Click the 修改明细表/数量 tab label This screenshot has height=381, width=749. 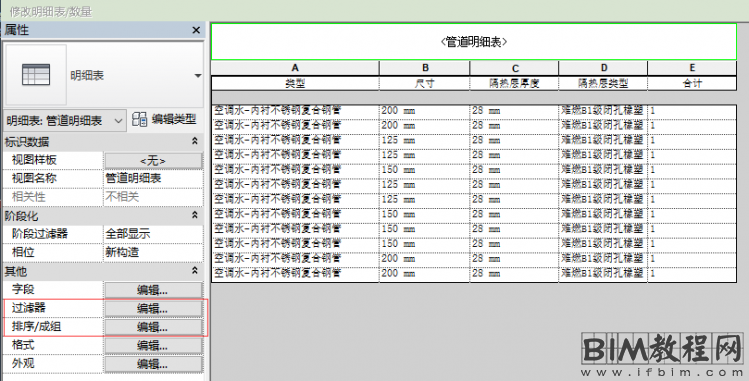point(51,11)
